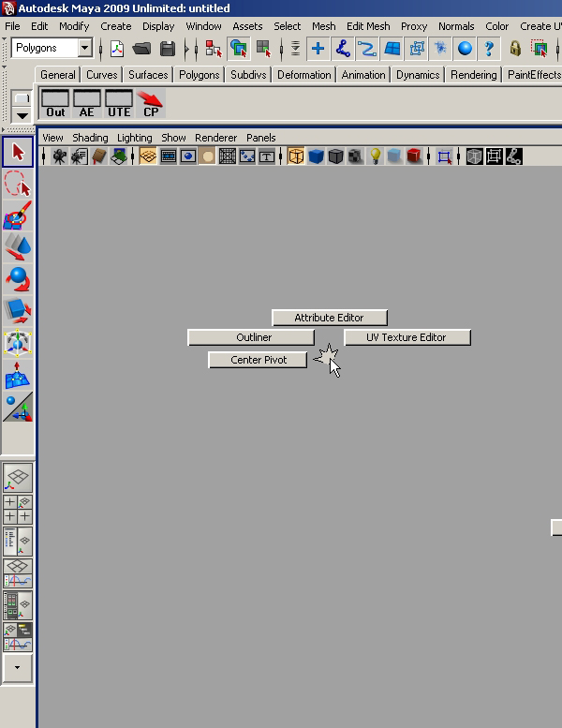Toggle the rendering sphere selection mask
This screenshot has width=562, height=728.
pos(465,49)
